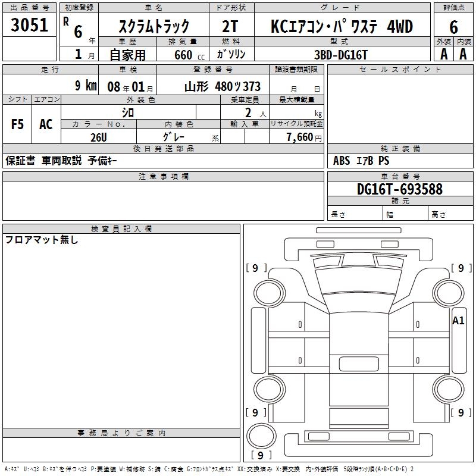Click the interior grade A under 内装
476x476 pixels.
[x=463, y=54]
